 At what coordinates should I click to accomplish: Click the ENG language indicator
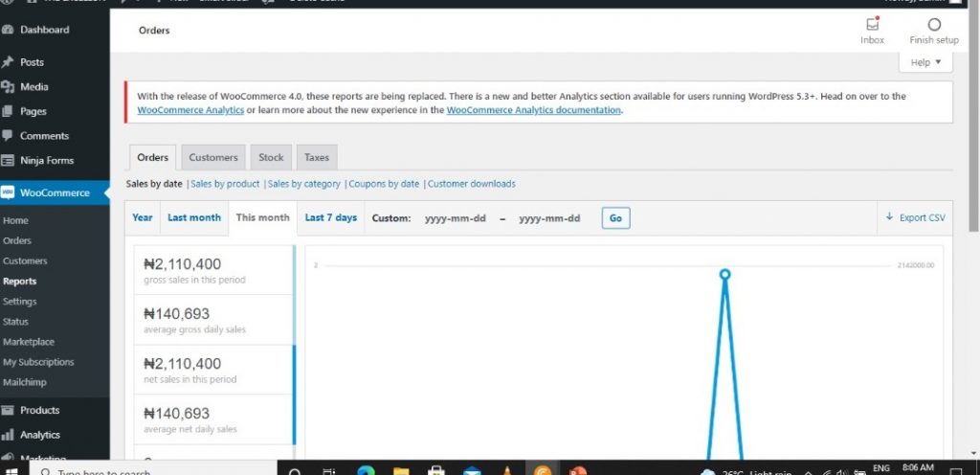point(881,468)
